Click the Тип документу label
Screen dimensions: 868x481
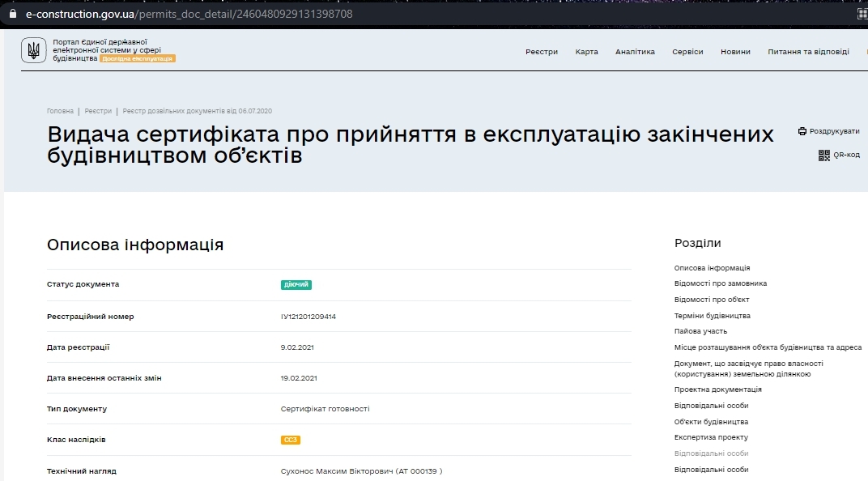[x=77, y=409]
